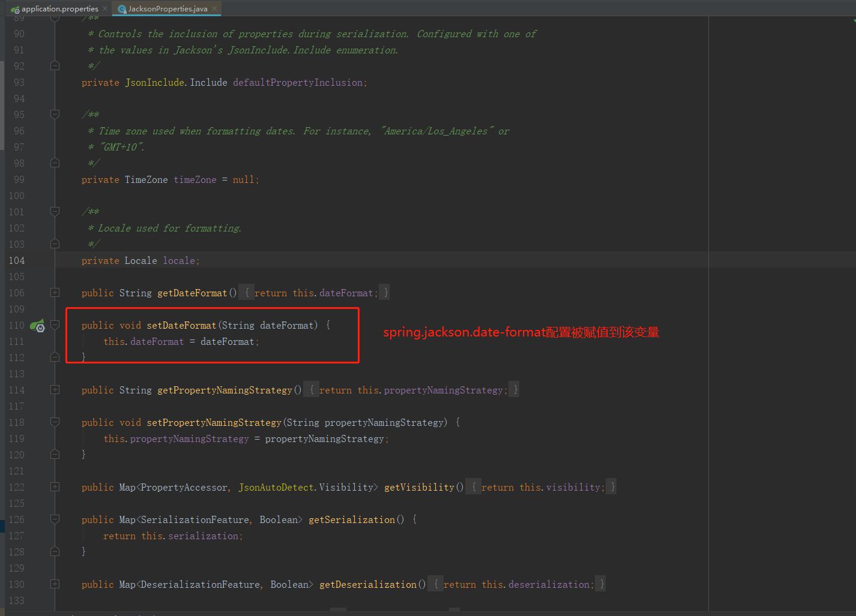
Task: Click the 'getSerialization' method name
Action: (x=352, y=519)
